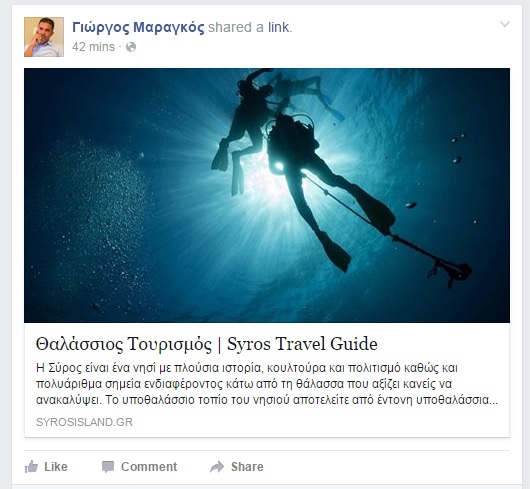
Task: Open the post options chevron menu
Action: (x=505, y=24)
